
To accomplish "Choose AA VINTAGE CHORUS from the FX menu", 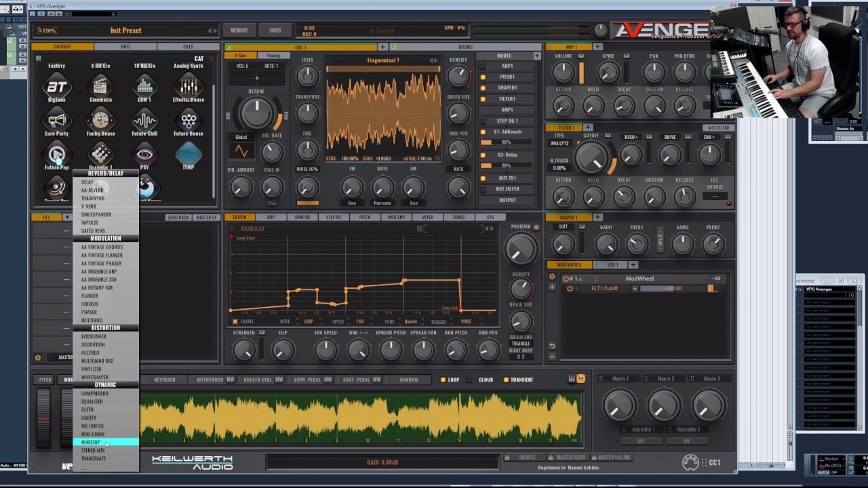I will tap(106, 247).
